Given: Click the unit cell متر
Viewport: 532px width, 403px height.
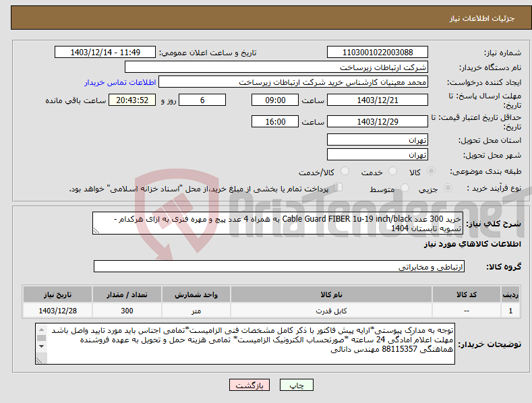Looking at the screenshot, I should (x=196, y=311).
